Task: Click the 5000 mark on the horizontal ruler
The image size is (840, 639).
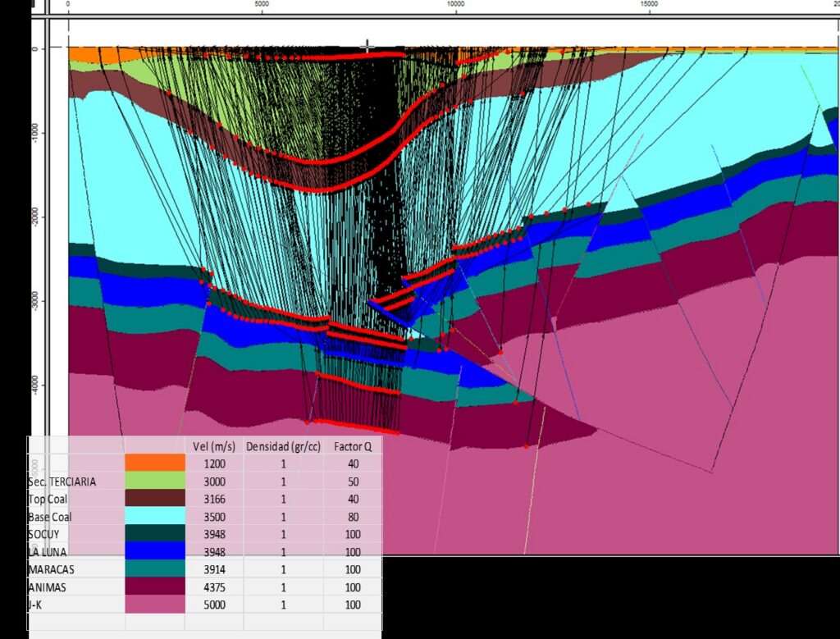Action: pos(262,4)
